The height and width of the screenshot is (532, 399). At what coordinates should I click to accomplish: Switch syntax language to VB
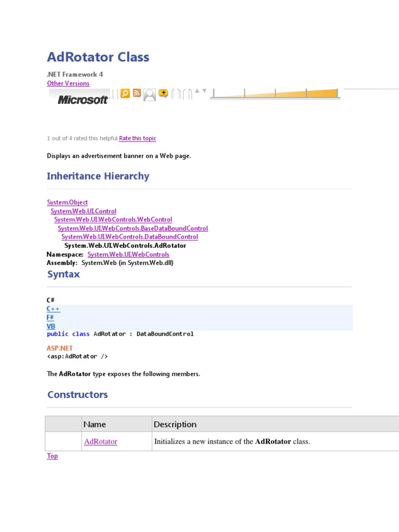[51, 326]
